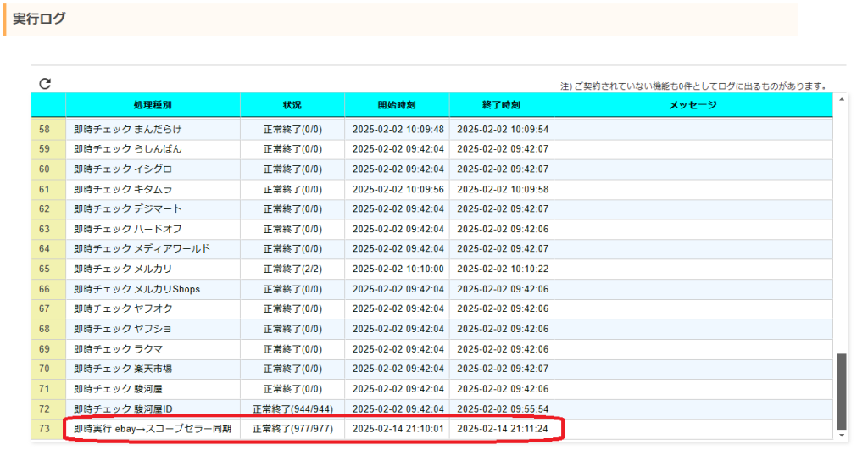Click the scrollbar up arrow
The height and width of the screenshot is (450, 868).
pyautogui.click(x=842, y=100)
